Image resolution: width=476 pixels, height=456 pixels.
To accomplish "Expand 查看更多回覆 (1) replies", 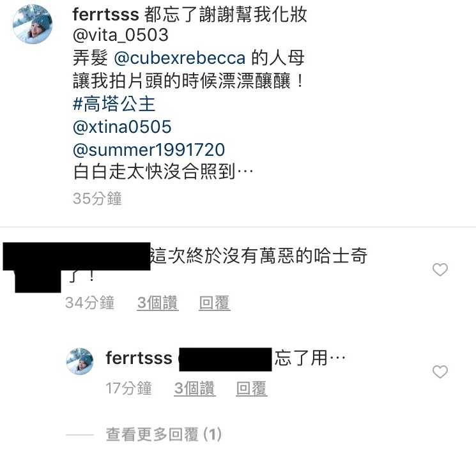I will [x=163, y=435].
